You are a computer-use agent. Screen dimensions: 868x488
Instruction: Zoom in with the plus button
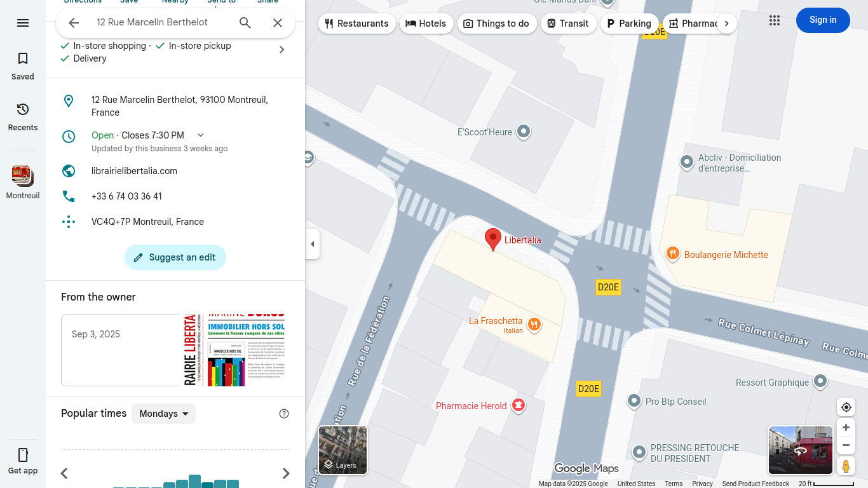pos(846,428)
